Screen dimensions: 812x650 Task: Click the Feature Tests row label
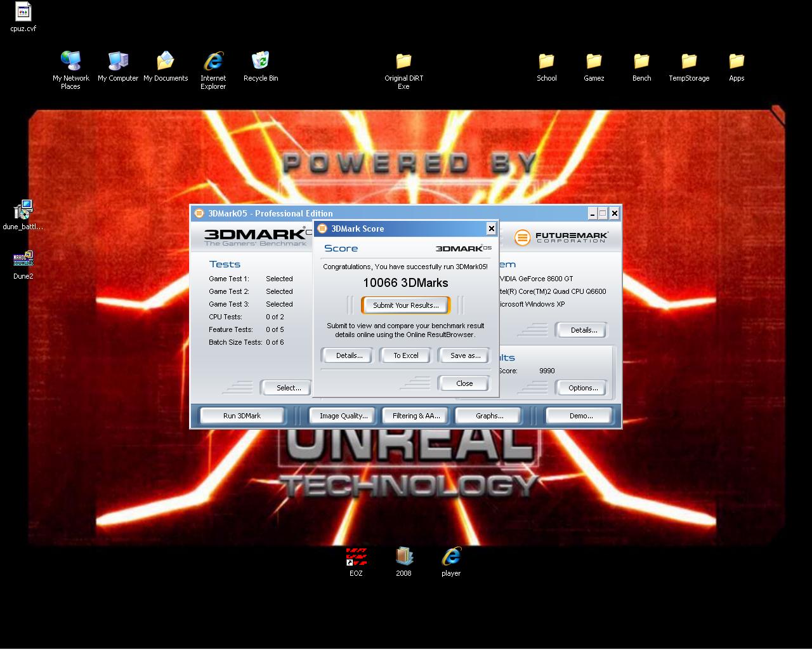tap(231, 329)
